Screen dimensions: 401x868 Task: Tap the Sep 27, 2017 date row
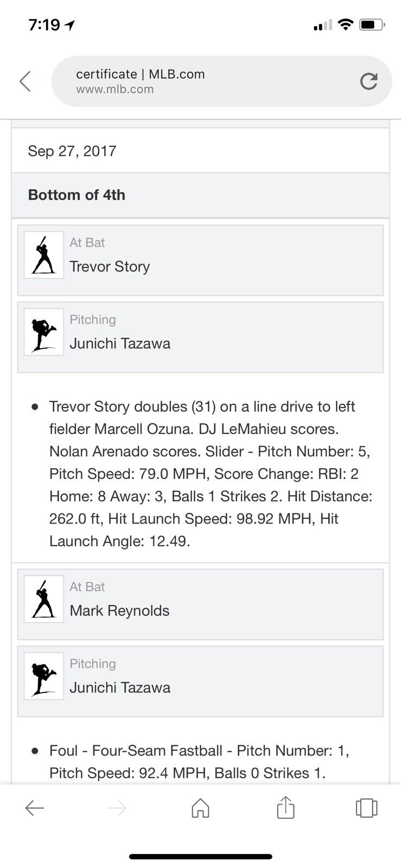tap(200, 151)
